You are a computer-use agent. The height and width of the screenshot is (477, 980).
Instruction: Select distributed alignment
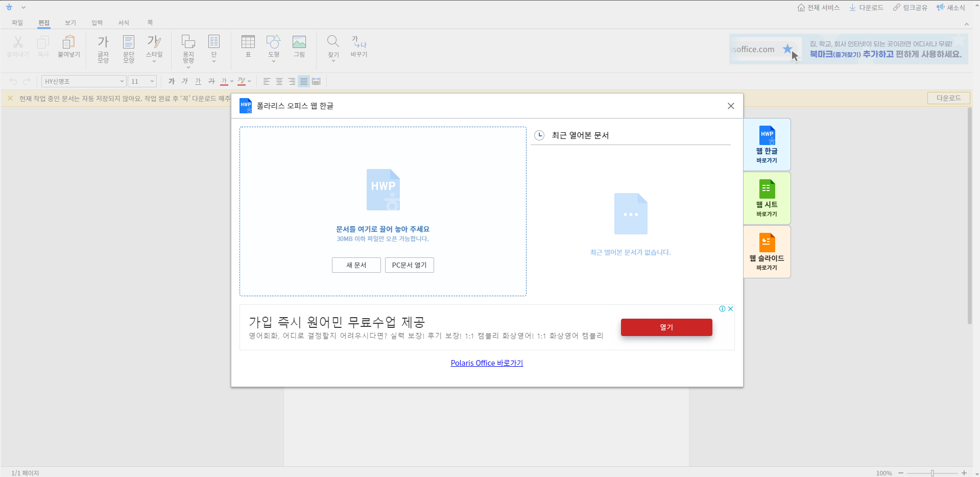(x=316, y=81)
